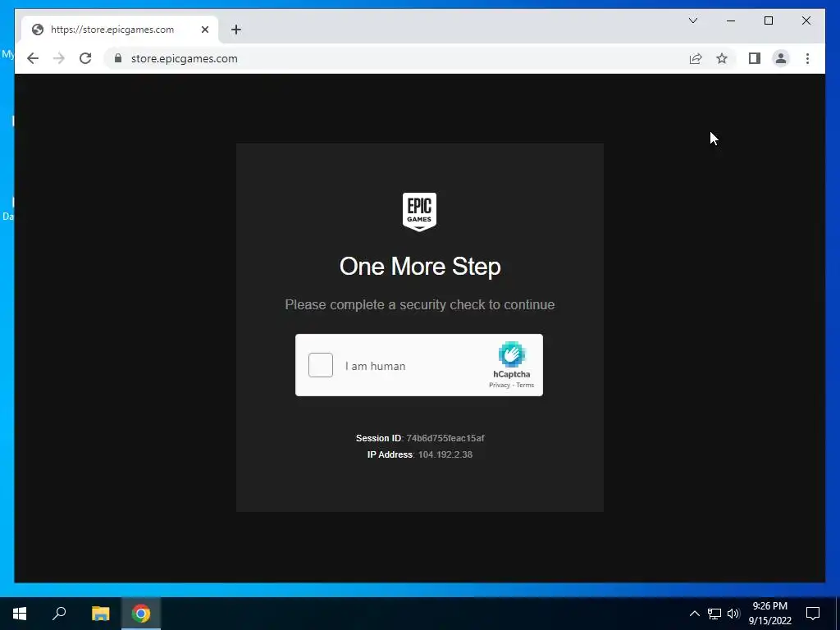Click the 'I am human' label

[375, 366]
